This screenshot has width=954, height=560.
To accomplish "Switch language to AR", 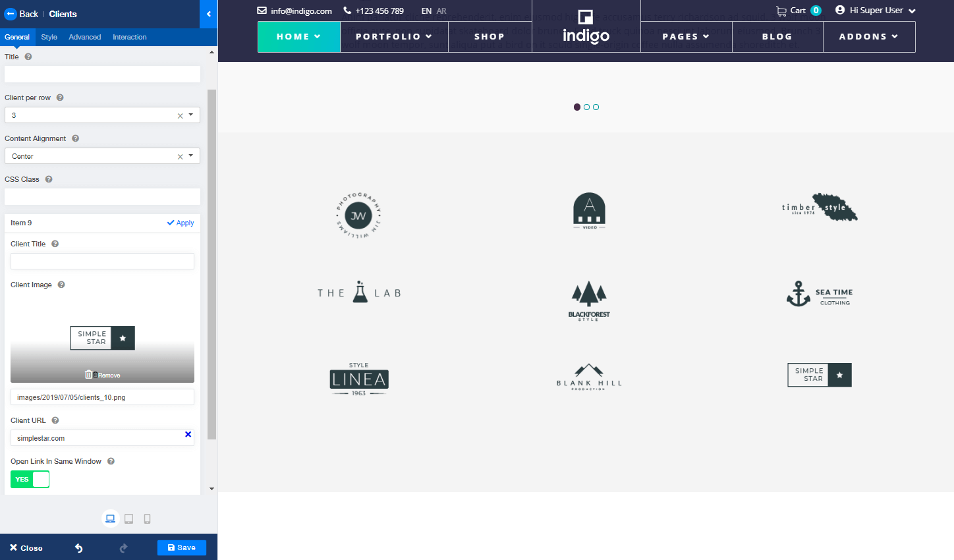I will [441, 11].
